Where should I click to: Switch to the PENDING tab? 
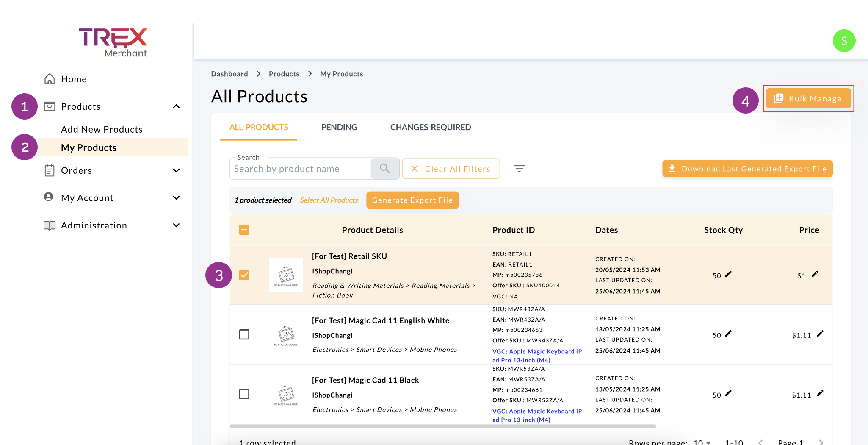339,127
